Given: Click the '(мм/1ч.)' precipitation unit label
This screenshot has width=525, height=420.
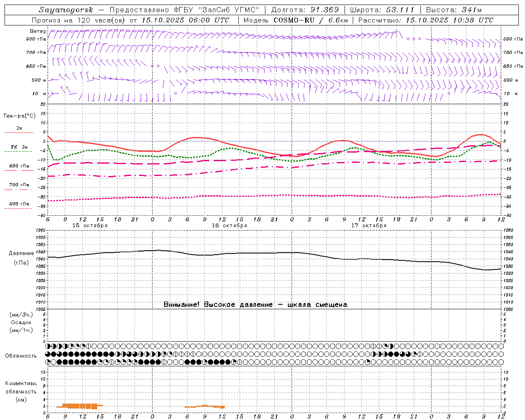Looking at the screenshot, I should click(x=21, y=330).
